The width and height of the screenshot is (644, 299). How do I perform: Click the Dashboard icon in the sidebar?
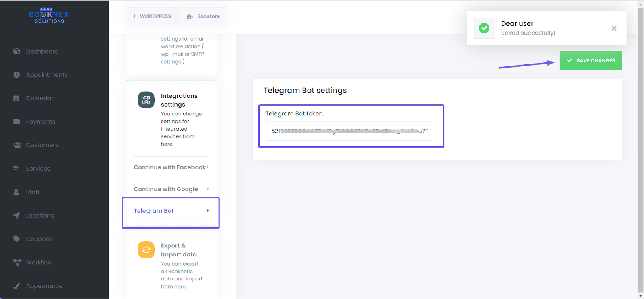(x=17, y=51)
